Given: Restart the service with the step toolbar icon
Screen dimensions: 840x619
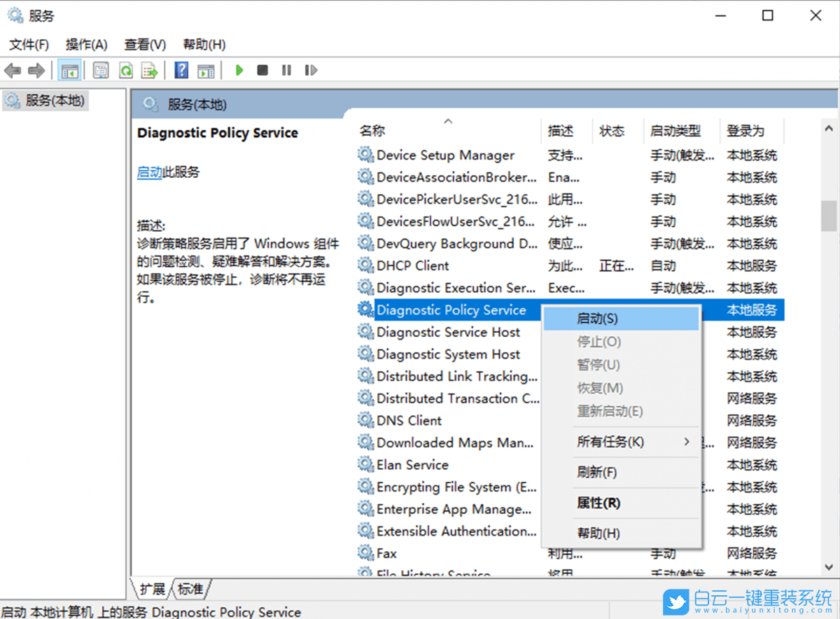Looking at the screenshot, I should tap(310, 70).
